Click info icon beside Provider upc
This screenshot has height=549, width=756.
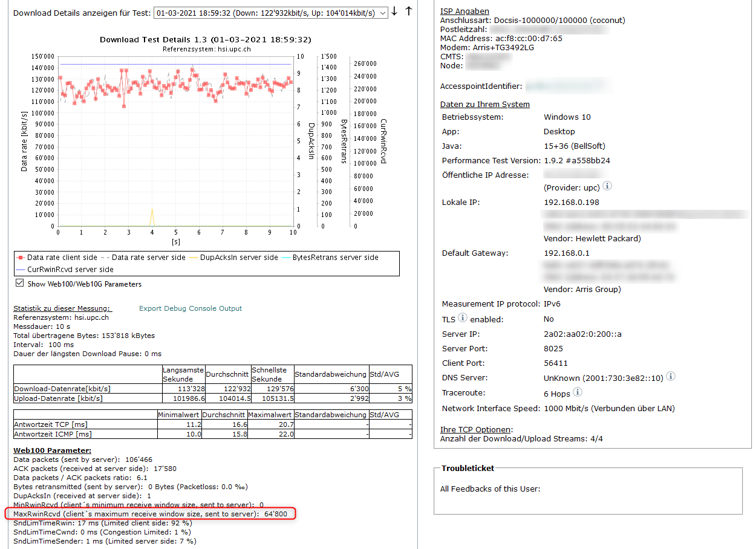click(607, 186)
